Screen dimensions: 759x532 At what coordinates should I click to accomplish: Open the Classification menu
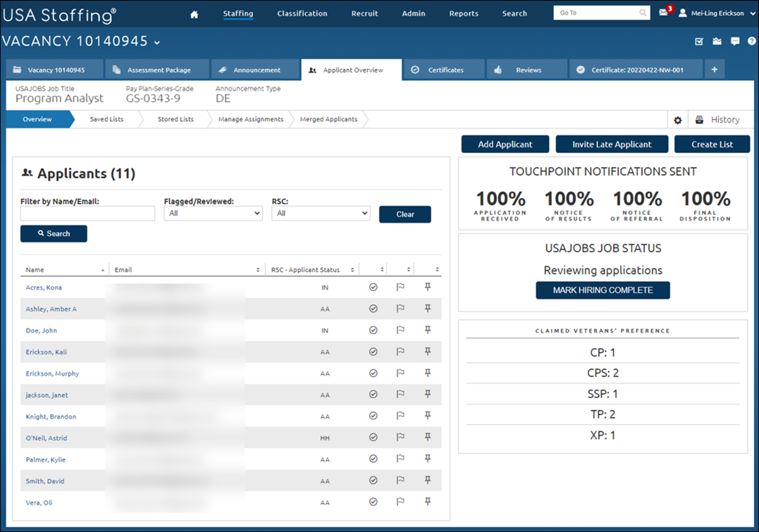[302, 14]
